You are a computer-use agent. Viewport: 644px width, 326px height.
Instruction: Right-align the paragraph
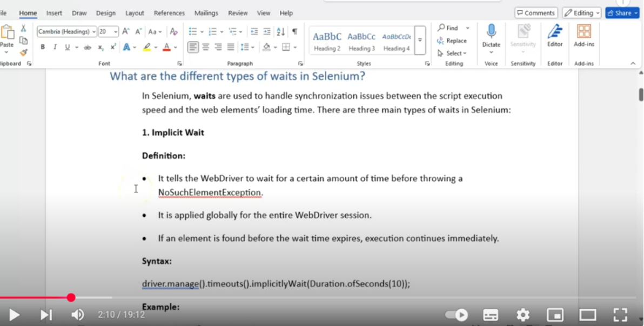point(218,47)
